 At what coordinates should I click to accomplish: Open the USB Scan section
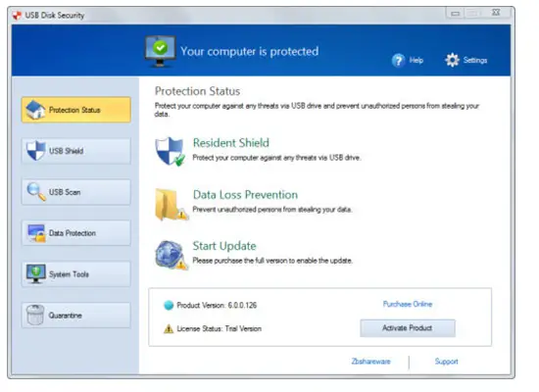[x=76, y=192]
